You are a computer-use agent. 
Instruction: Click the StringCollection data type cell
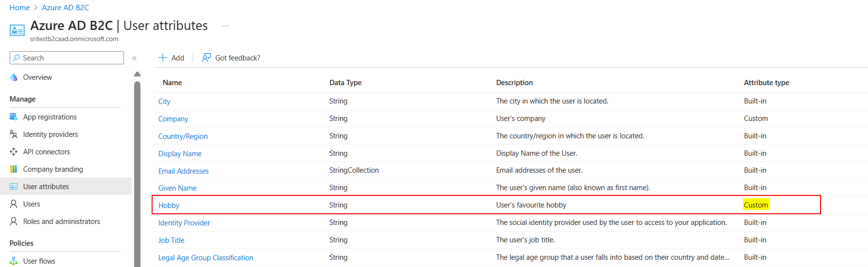(x=354, y=170)
